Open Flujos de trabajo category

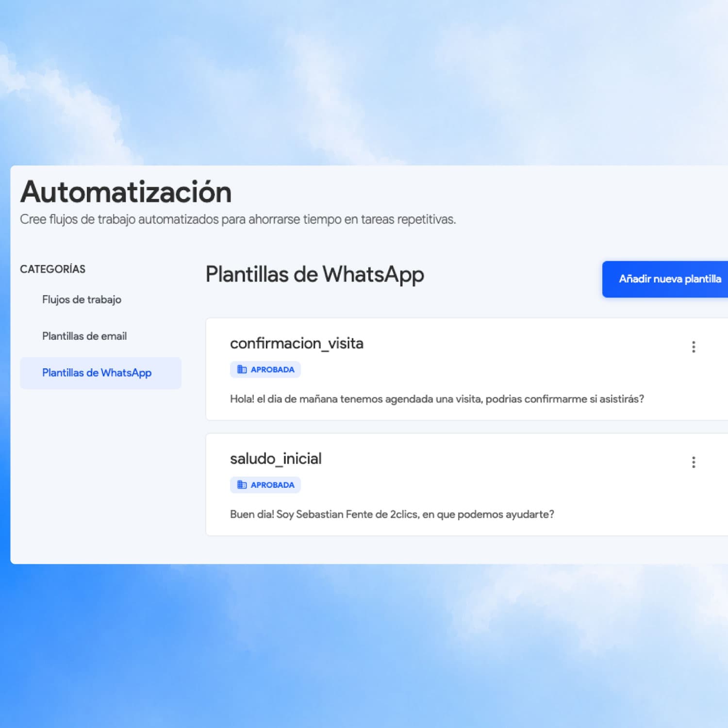[x=82, y=299]
